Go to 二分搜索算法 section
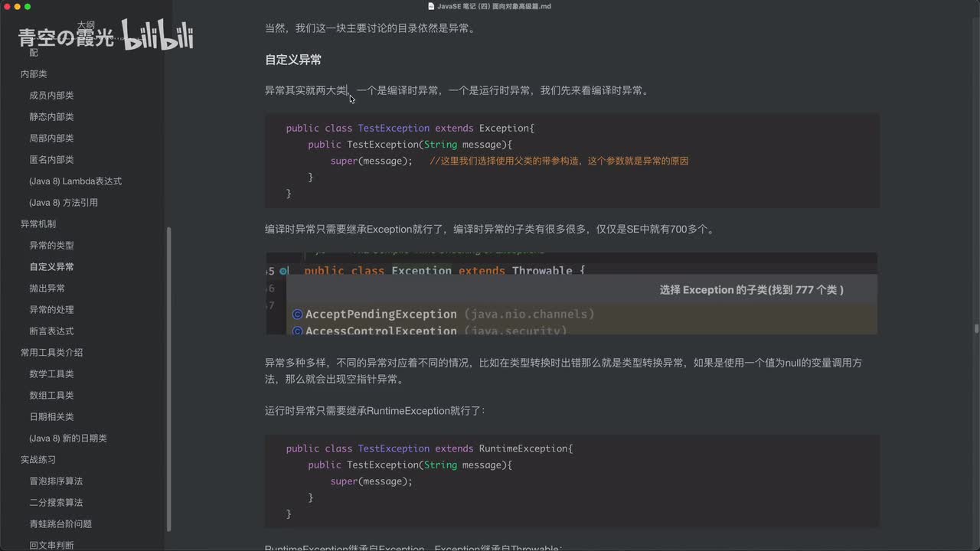 click(56, 503)
